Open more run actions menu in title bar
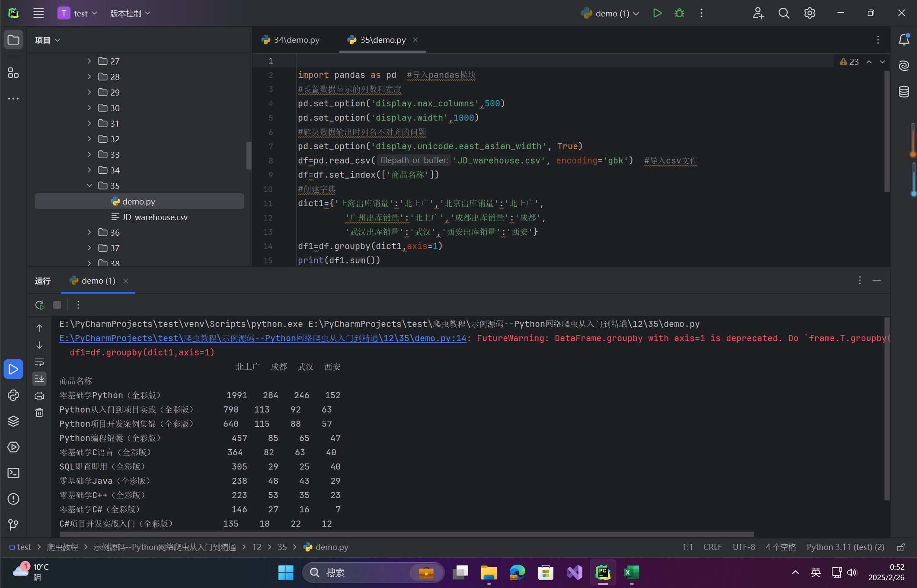 click(x=701, y=13)
